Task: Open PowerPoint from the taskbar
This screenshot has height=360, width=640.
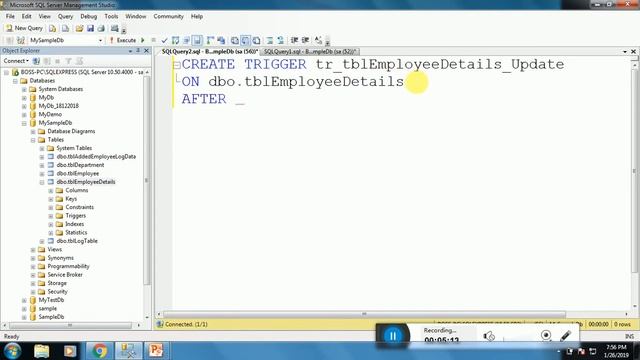Action: point(156,351)
